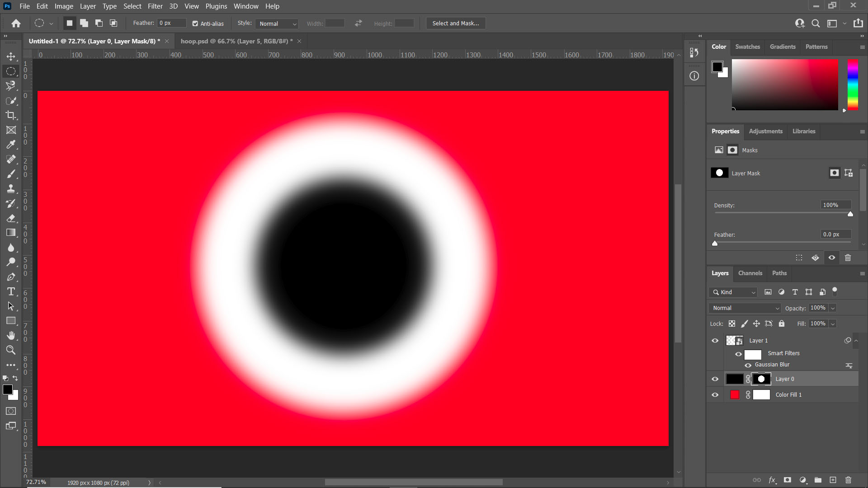This screenshot has height=488, width=868.
Task: Uncheck the Anti-alias option
Action: [195, 23]
